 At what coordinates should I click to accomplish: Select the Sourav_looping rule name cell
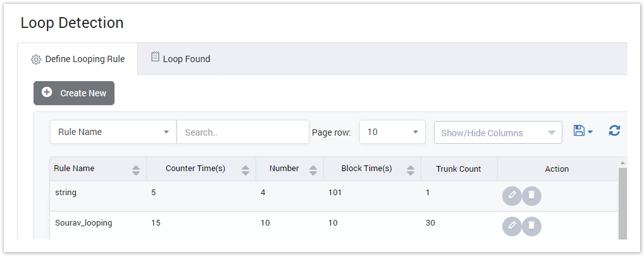(x=84, y=223)
